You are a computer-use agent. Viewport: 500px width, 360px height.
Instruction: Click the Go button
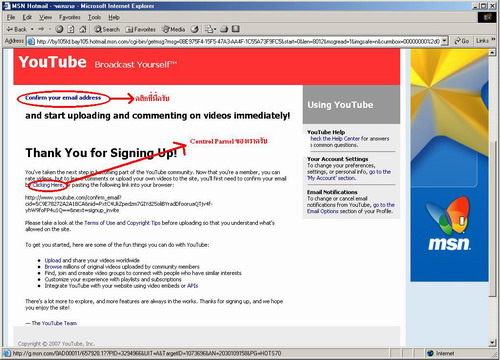[462, 41]
